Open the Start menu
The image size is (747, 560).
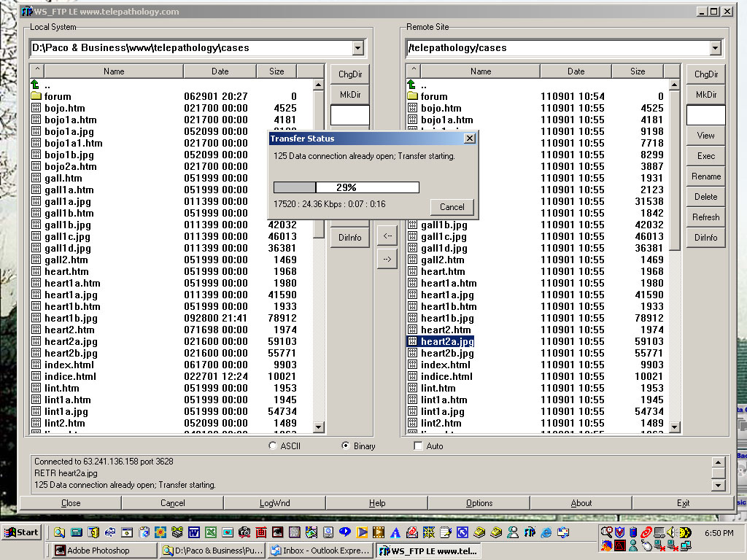pyautogui.click(x=21, y=532)
